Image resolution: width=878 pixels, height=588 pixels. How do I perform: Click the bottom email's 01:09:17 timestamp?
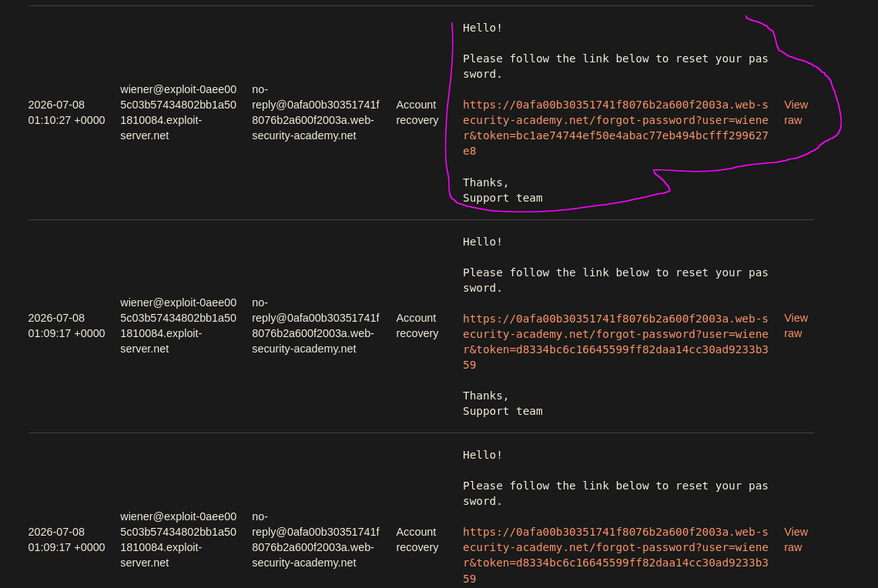(x=67, y=540)
